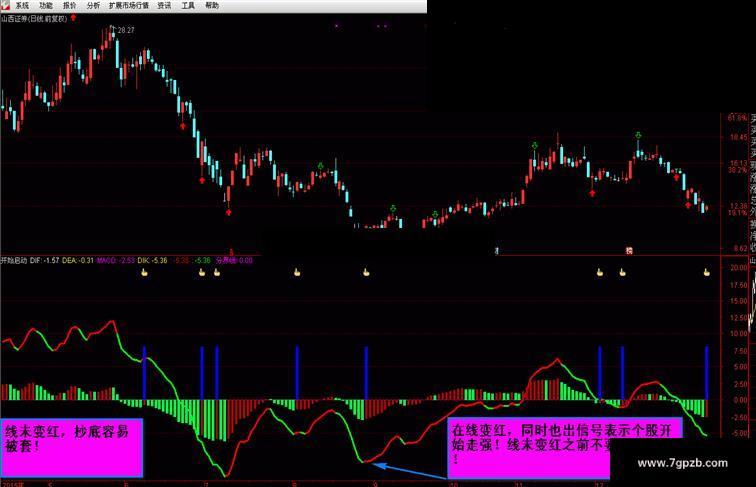Click the red arrow icon next to the chart title
This screenshot has height=487, width=756.
click(x=73, y=18)
